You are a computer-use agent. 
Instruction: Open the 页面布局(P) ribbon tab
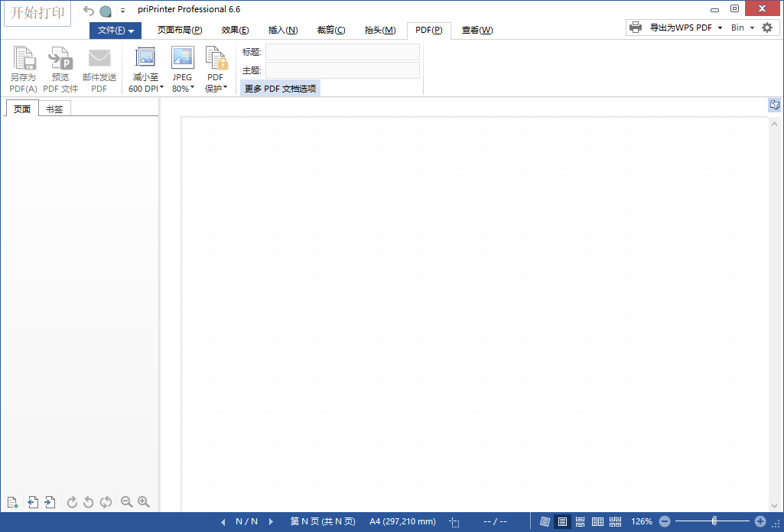pos(179,30)
